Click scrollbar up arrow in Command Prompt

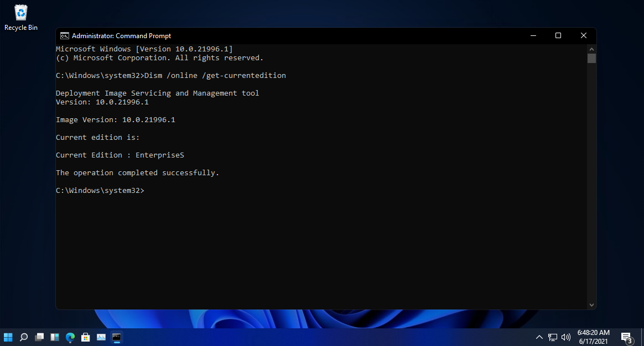[x=591, y=49]
